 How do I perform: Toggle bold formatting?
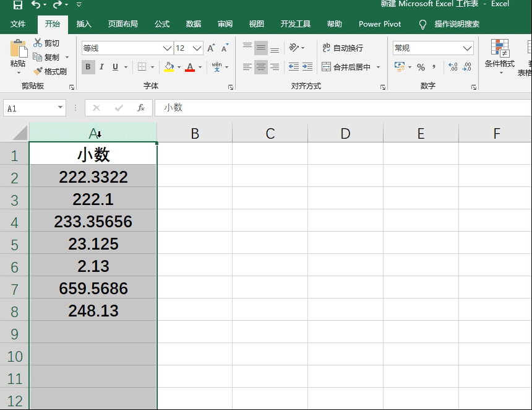click(88, 66)
